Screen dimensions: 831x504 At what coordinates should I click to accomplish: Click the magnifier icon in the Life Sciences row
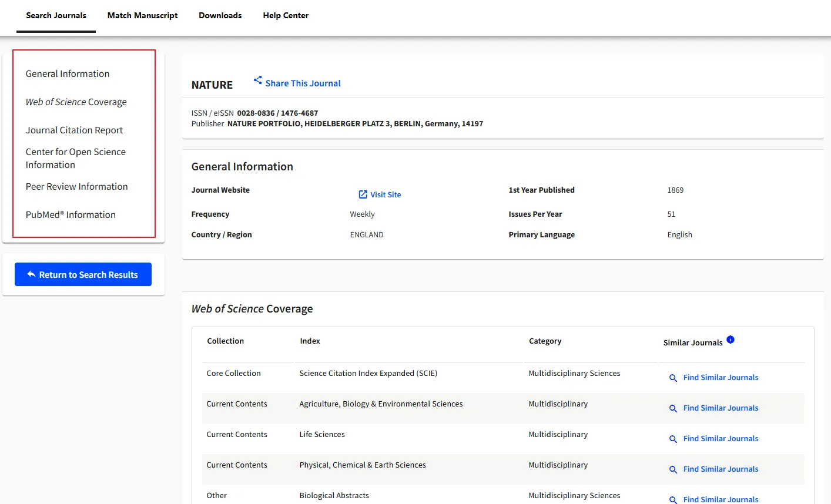[673, 439]
